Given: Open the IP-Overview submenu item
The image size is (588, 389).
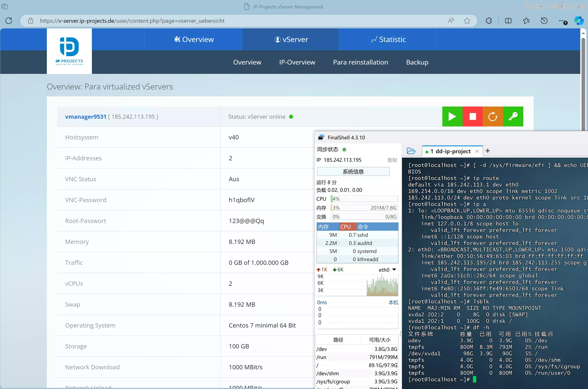Looking at the screenshot, I should click(297, 62).
